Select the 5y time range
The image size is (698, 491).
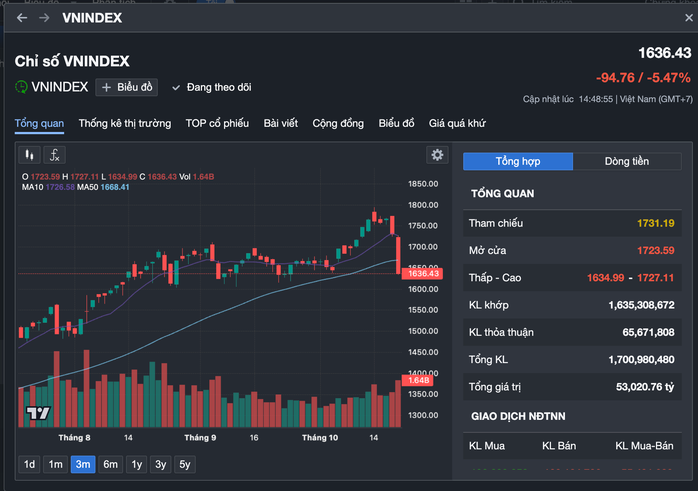pyautogui.click(x=185, y=464)
